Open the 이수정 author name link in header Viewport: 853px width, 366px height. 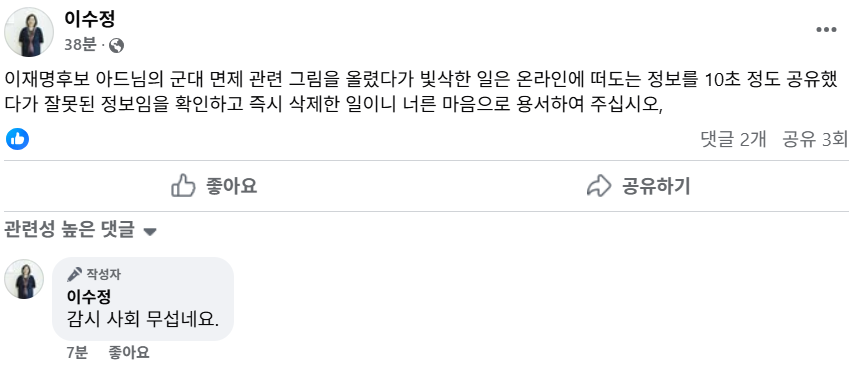click(90, 19)
